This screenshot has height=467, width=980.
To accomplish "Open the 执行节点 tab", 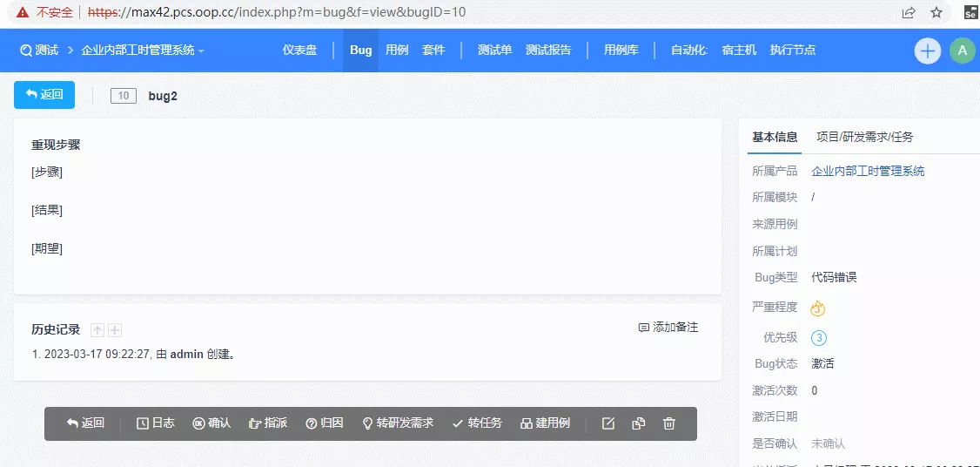I will tap(793, 50).
